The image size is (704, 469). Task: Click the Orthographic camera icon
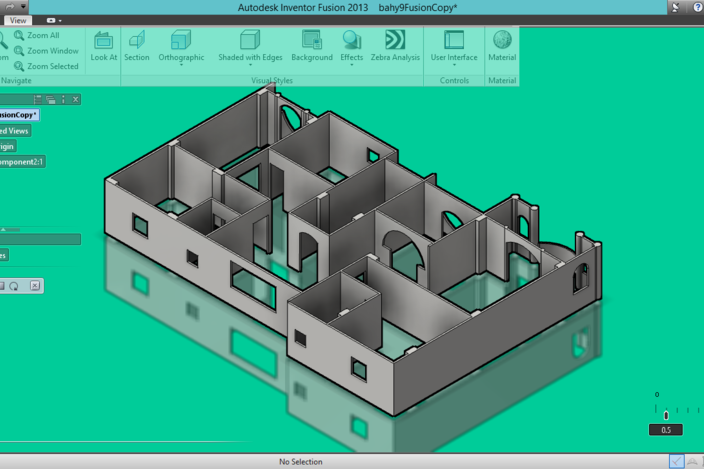pos(181,40)
